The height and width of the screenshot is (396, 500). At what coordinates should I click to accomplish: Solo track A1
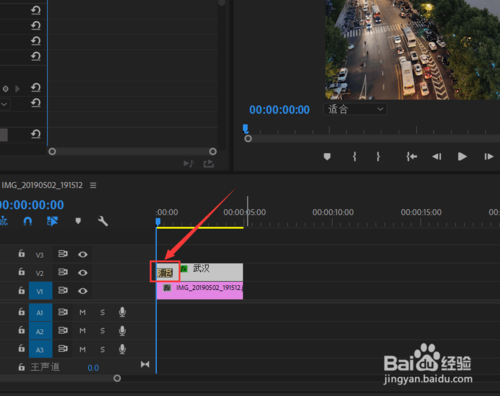click(103, 312)
